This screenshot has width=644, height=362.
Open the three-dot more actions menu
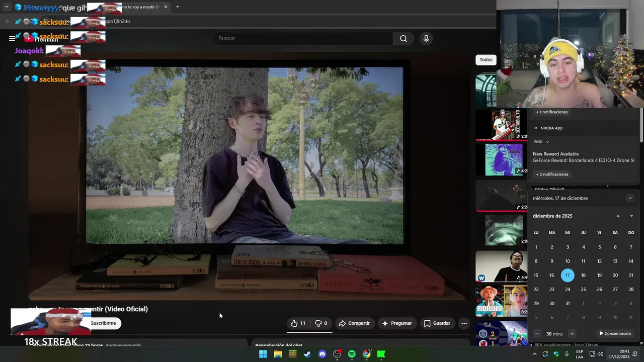[x=464, y=323]
